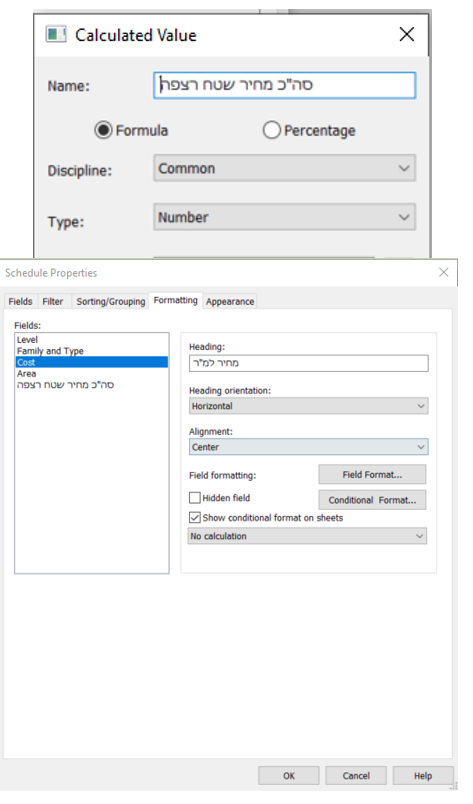The image size is (473, 804).
Task: Open the Type dropdown showing Number
Action: click(284, 217)
